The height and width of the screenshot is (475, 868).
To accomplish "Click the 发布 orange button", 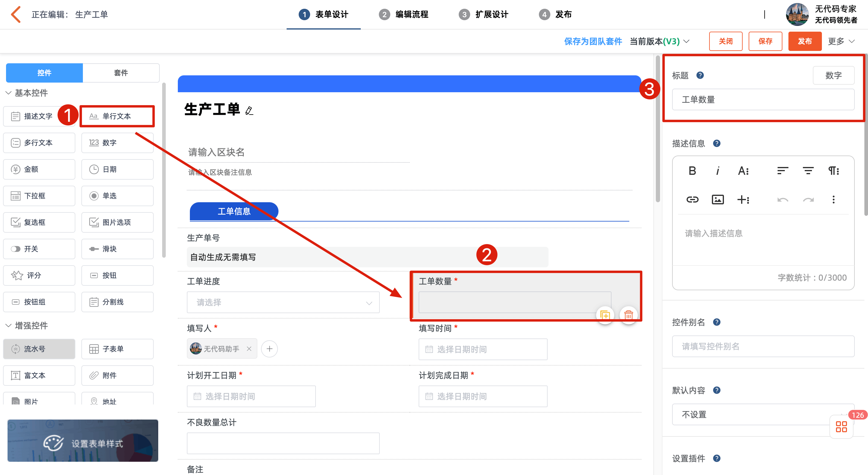I will pyautogui.click(x=804, y=41).
